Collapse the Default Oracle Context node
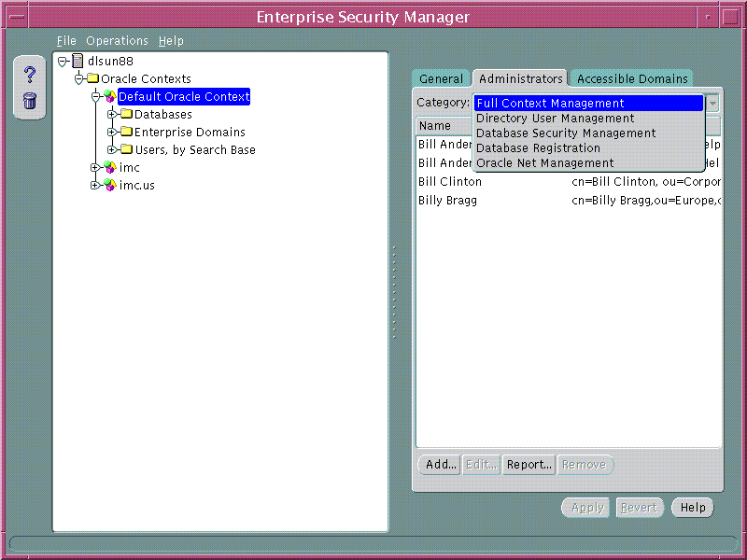Image resolution: width=747 pixels, height=560 pixels. [95, 97]
